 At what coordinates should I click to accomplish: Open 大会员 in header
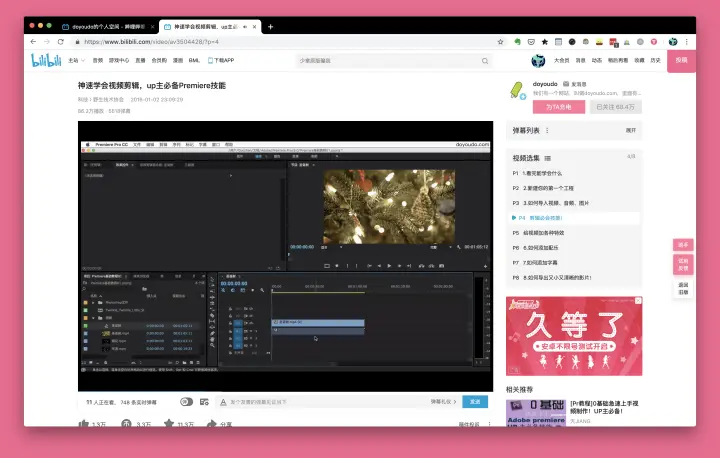[x=562, y=60]
